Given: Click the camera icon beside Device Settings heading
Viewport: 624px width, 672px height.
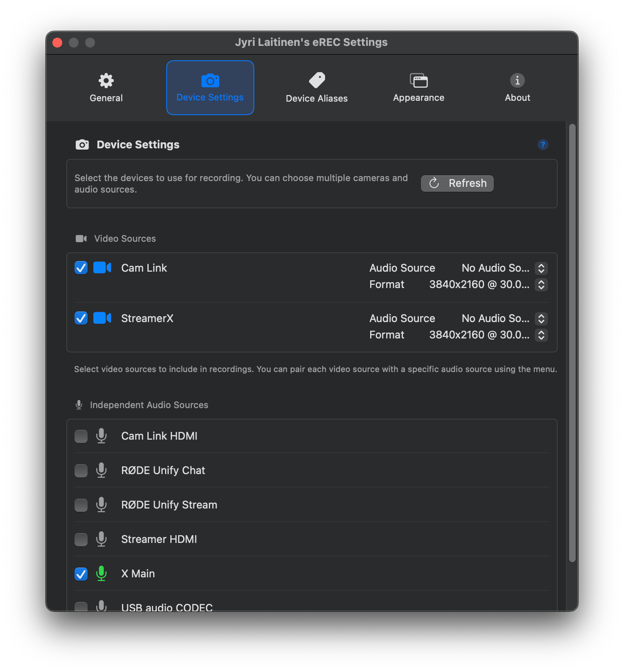Looking at the screenshot, I should 82,145.
